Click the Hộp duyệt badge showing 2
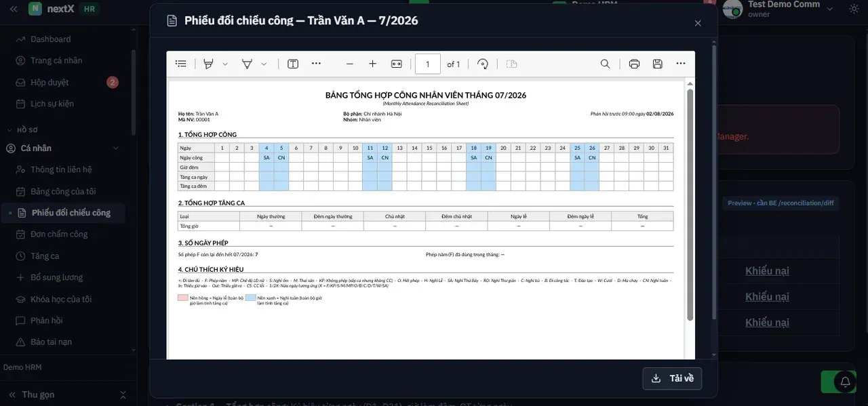 [113, 82]
